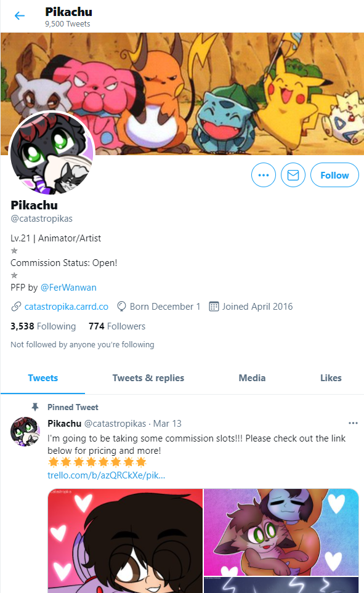
Task: Open the profile picture avatar
Action: (x=52, y=153)
